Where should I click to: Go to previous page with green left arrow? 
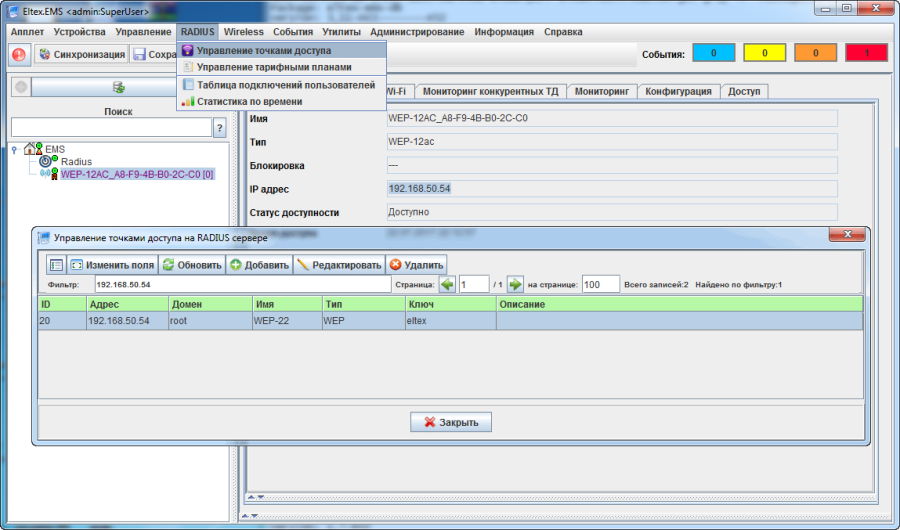point(447,284)
